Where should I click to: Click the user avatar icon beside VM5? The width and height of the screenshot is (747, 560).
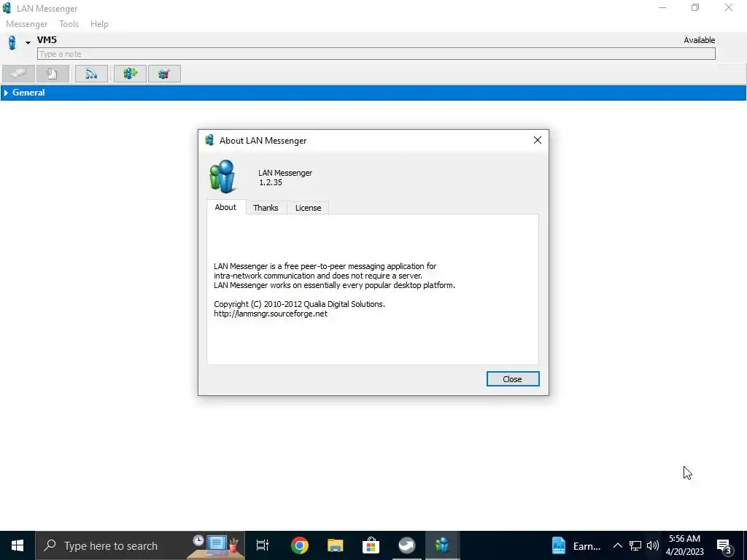(x=12, y=42)
